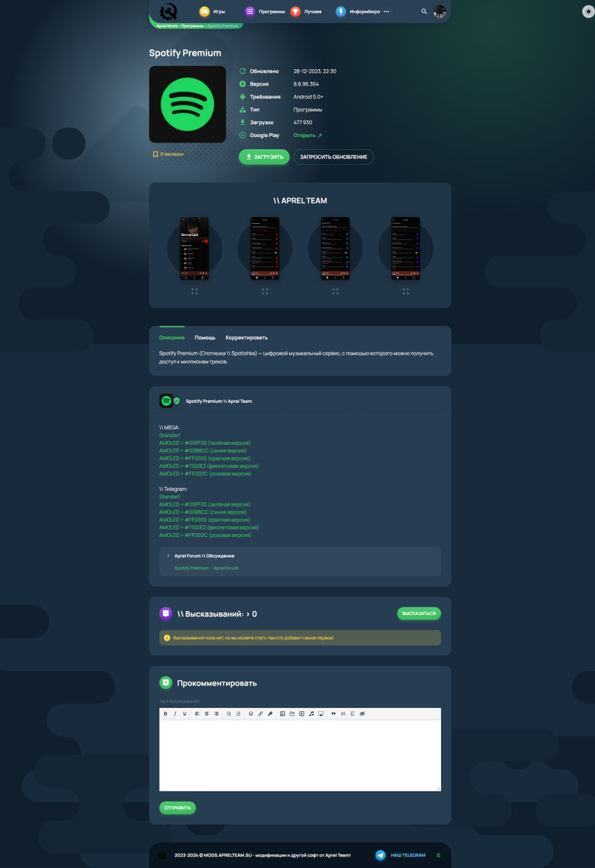Expand first screenshot with fullscreen icon
The height and width of the screenshot is (868, 595).
click(194, 291)
